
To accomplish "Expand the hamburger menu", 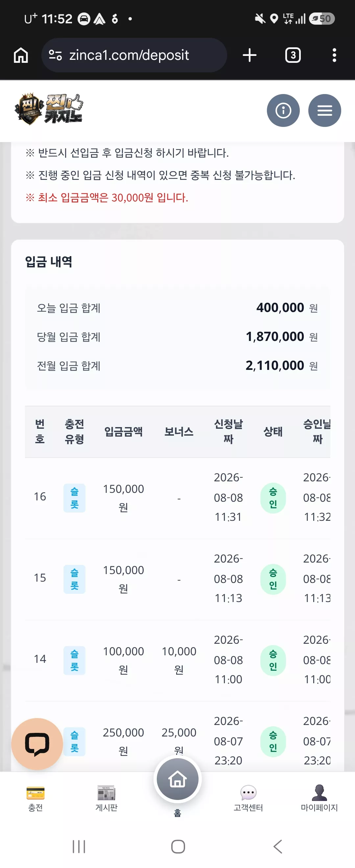I will [x=324, y=110].
